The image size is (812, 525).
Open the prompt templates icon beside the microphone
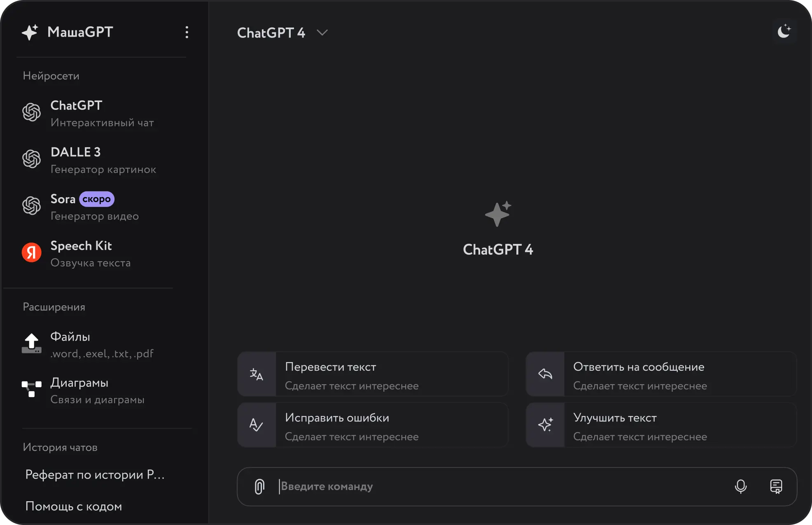pyautogui.click(x=776, y=487)
